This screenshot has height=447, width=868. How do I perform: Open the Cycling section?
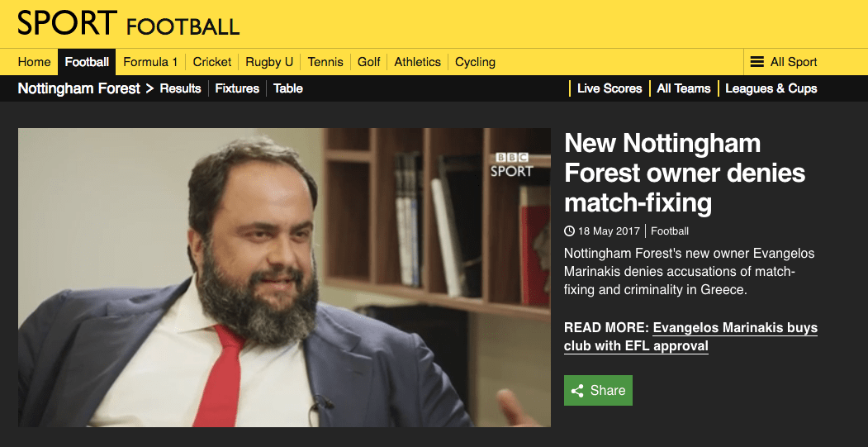pyautogui.click(x=475, y=62)
